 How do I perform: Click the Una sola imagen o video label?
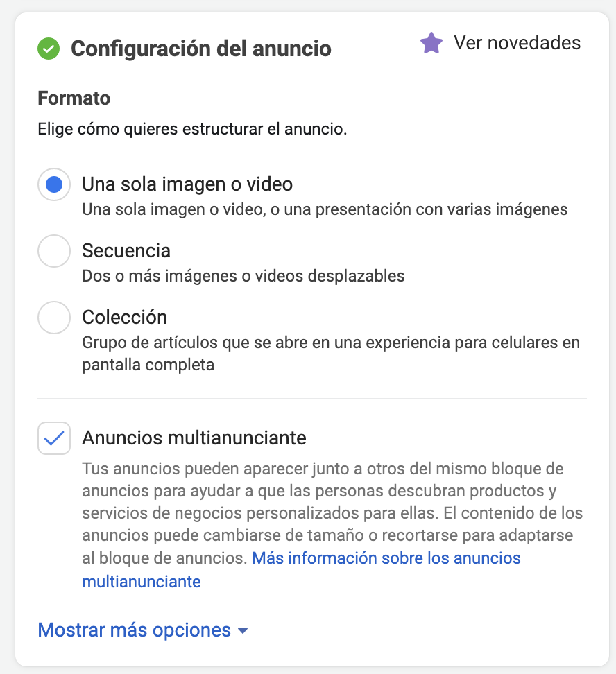(x=187, y=184)
